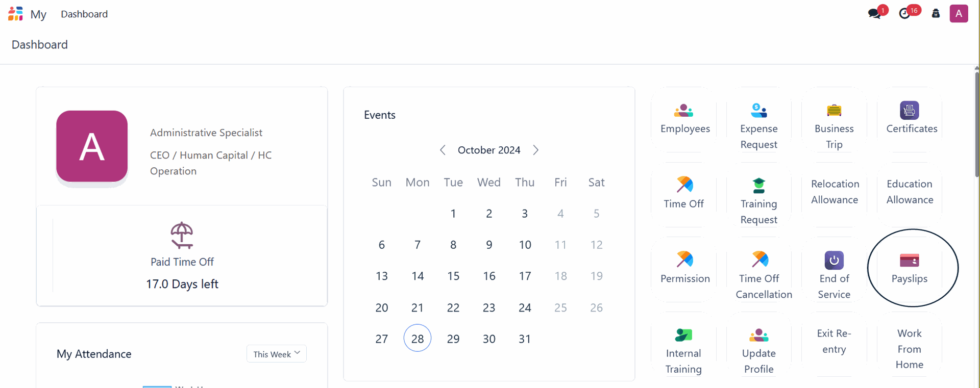Open the Employees app icon
This screenshot has width=980, height=388.
pos(683,111)
